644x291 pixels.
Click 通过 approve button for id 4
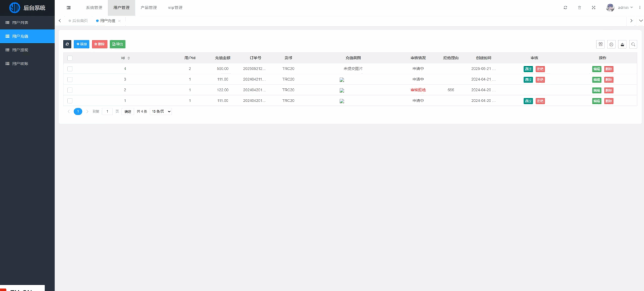tap(528, 69)
